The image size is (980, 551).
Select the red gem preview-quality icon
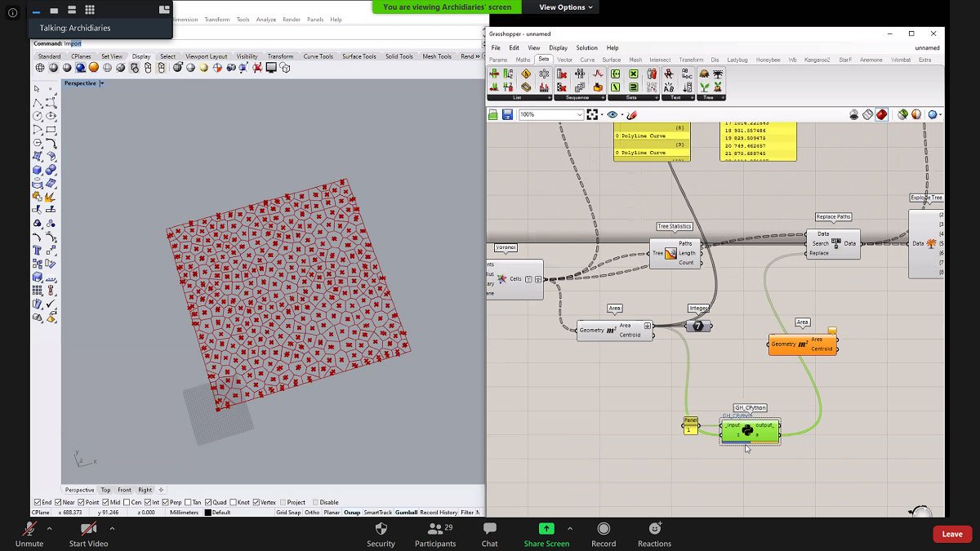tap(882, 114)
